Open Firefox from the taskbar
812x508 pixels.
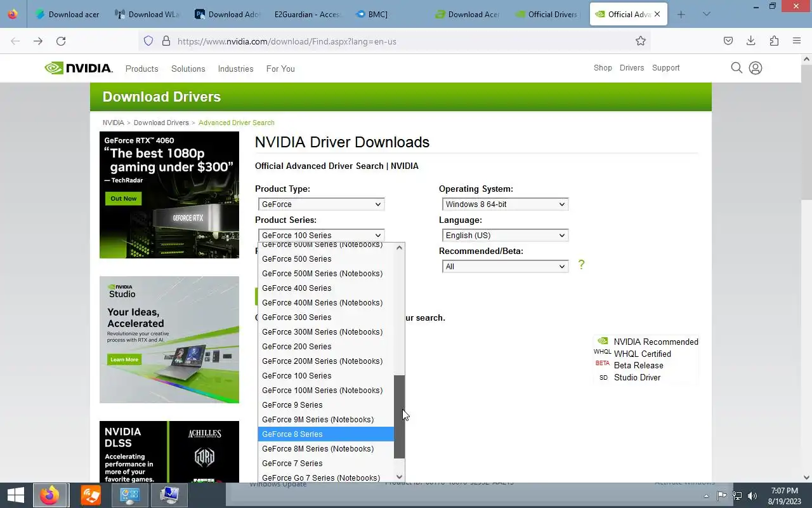point(49,495)
